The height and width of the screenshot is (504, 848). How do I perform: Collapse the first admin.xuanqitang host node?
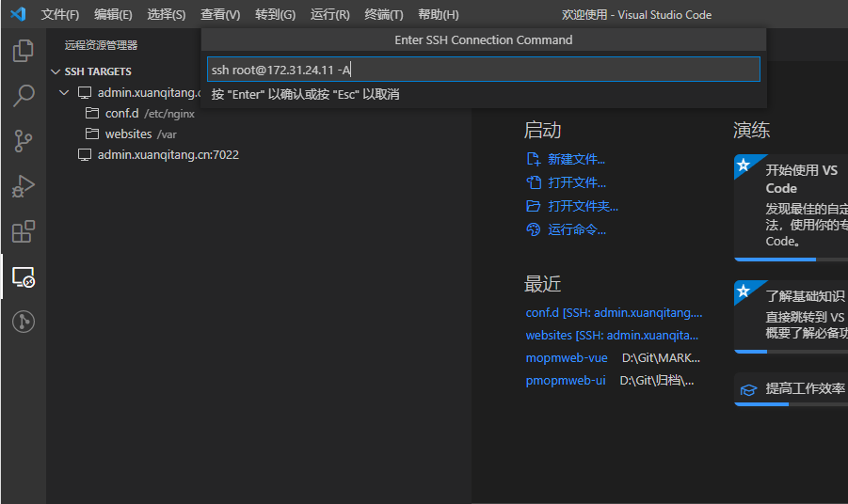point(64,92)
